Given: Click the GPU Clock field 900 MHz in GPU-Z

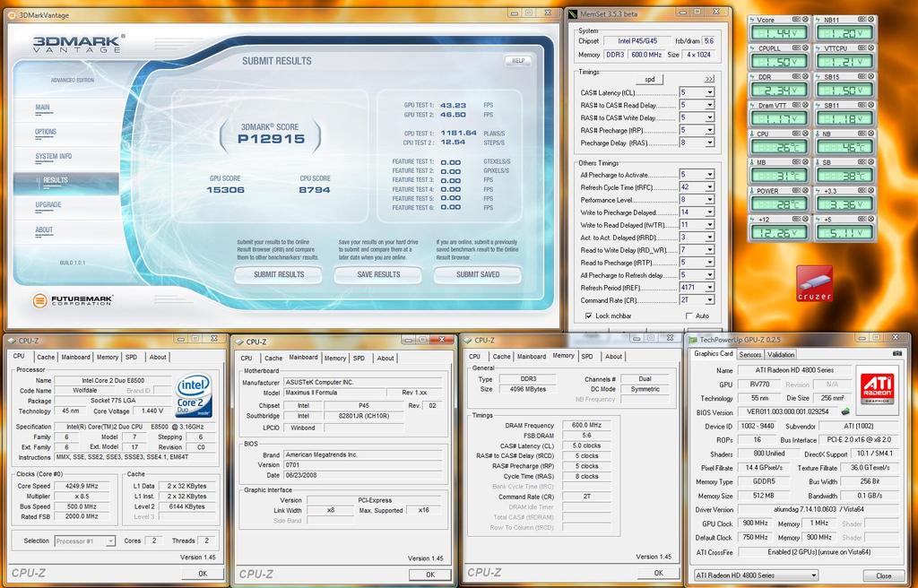Looking at the screenshot, I should tap(755, 523).
